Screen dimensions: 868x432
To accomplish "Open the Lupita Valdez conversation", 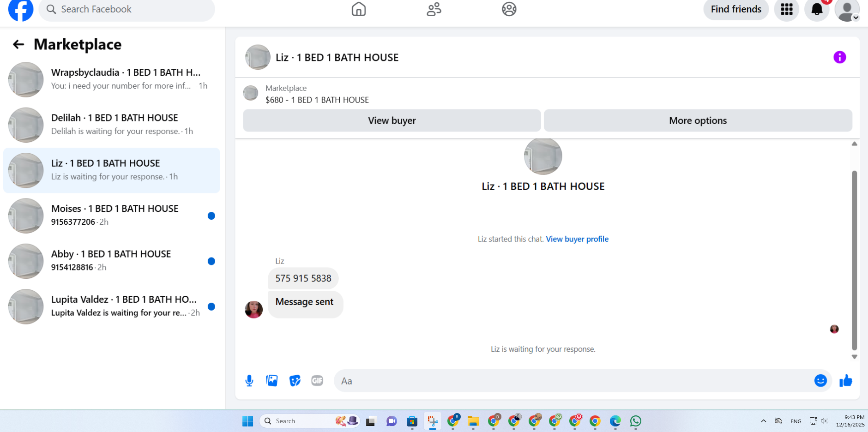I will [x=112, y=306].
